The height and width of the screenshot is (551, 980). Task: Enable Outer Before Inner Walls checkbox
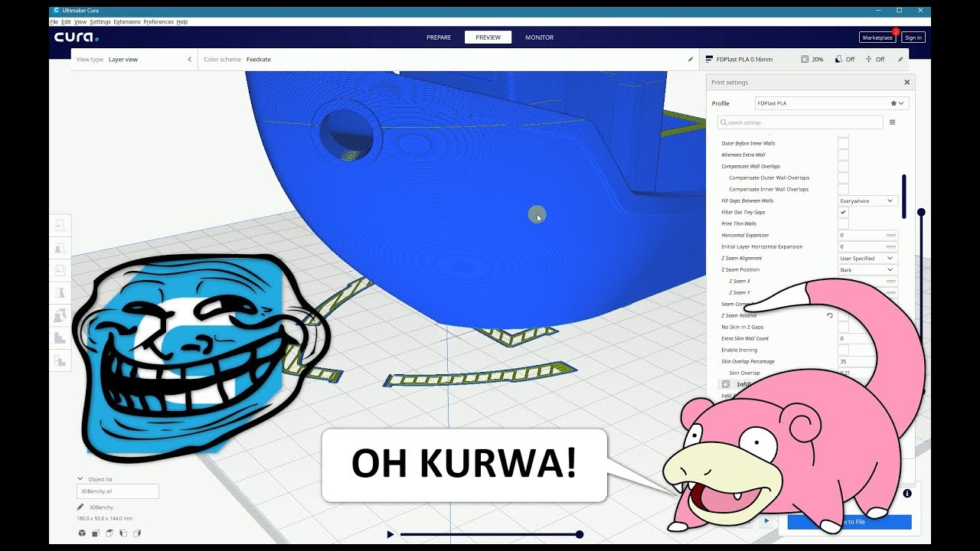tap(843, 143)
